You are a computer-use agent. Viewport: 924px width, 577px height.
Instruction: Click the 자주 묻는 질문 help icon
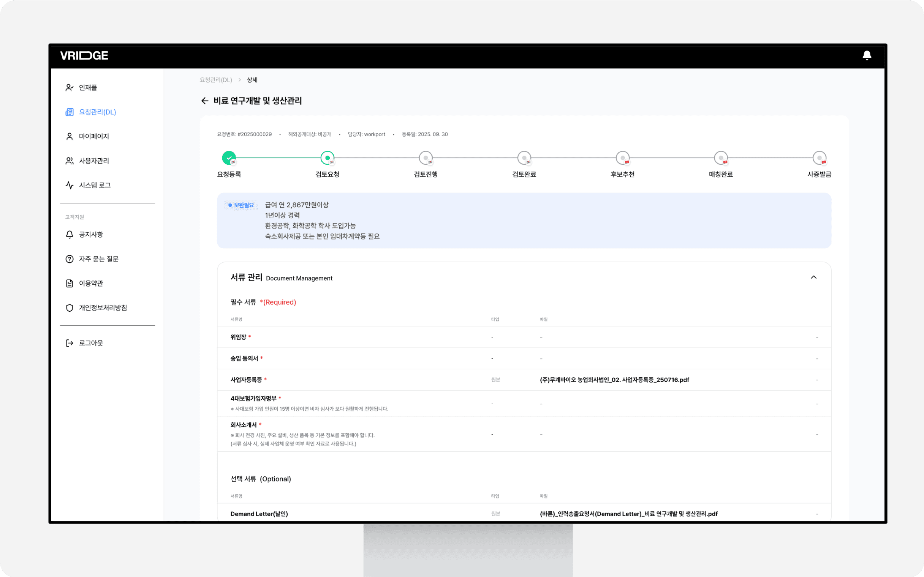[69, 259]
